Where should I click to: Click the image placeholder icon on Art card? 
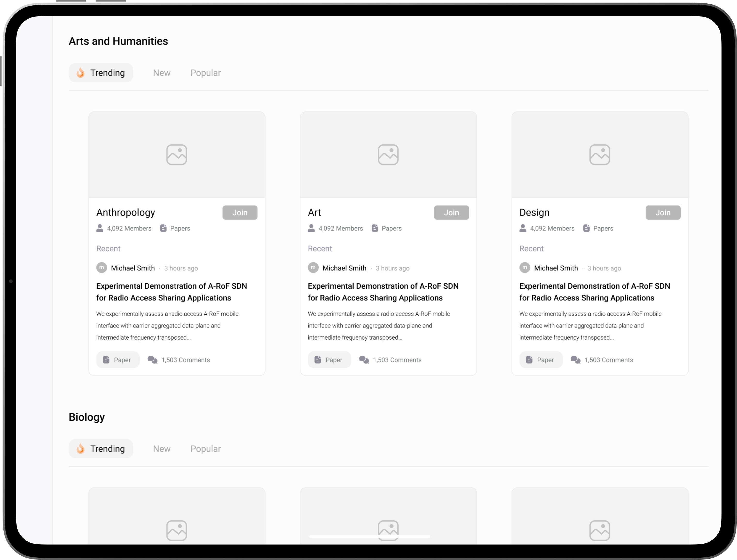click(x=388, y=155)
